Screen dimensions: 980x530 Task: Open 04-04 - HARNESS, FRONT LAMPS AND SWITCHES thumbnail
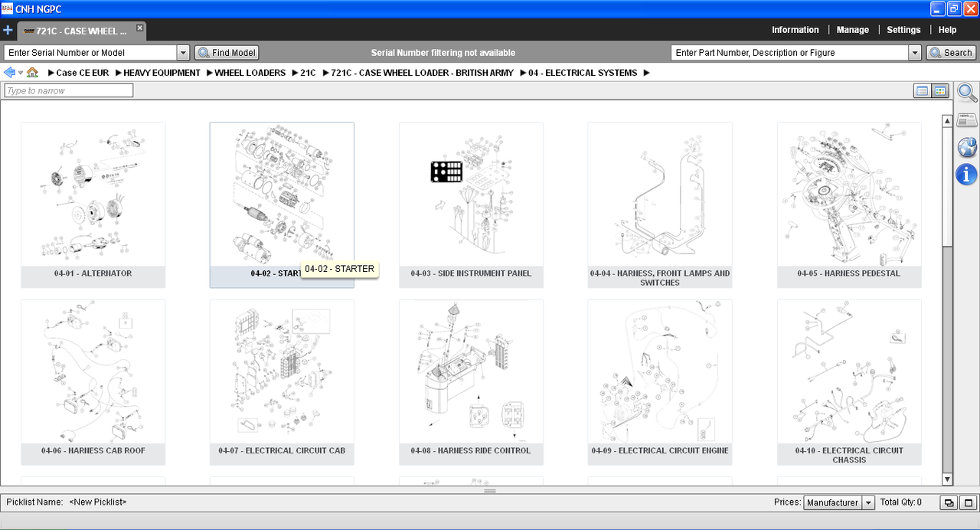point(660,204)
